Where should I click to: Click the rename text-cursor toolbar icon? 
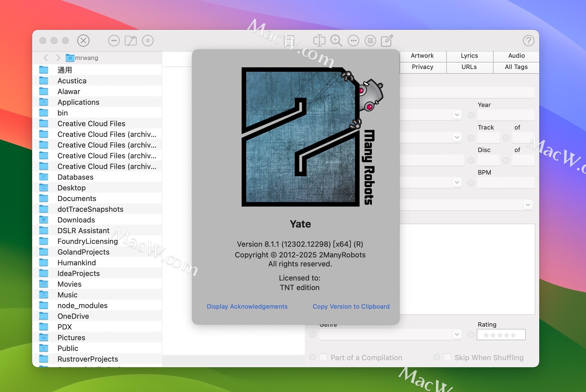click(319, 41)
